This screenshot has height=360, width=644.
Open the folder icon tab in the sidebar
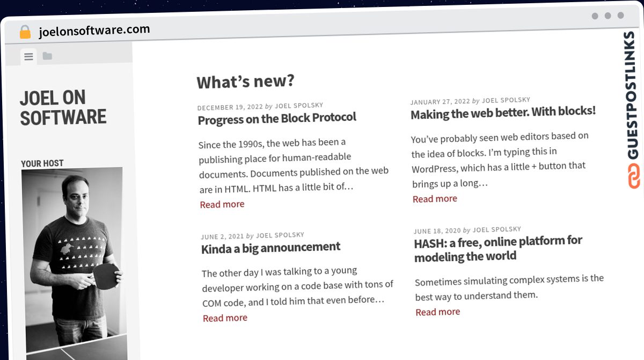47,56
